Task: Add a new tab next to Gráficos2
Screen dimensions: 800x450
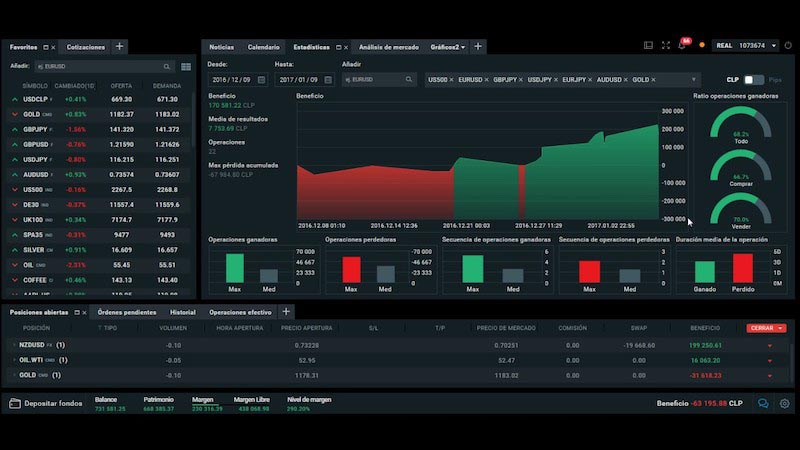Action: pyautogui.click(x=478, y=47)
